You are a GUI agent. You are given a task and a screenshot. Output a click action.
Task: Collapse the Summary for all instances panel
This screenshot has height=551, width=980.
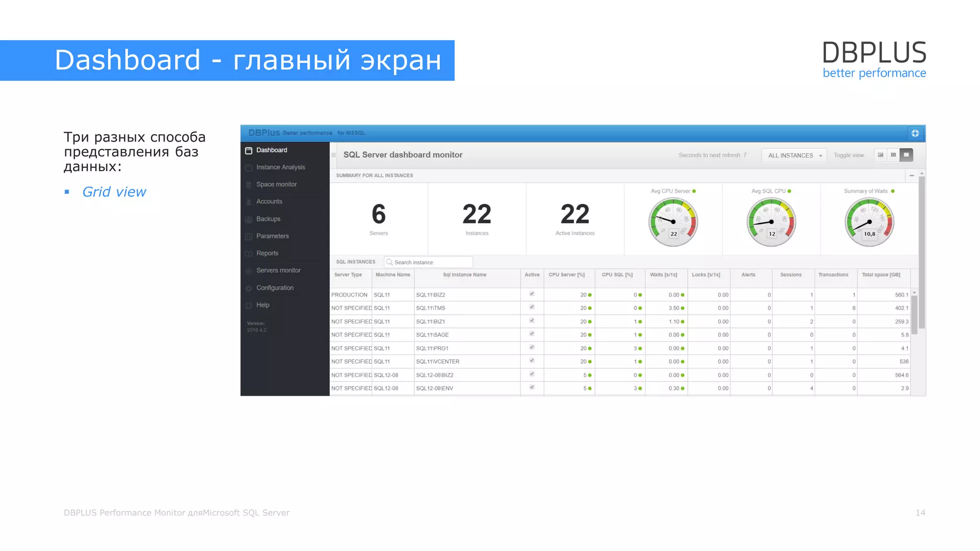pos(912,176)
